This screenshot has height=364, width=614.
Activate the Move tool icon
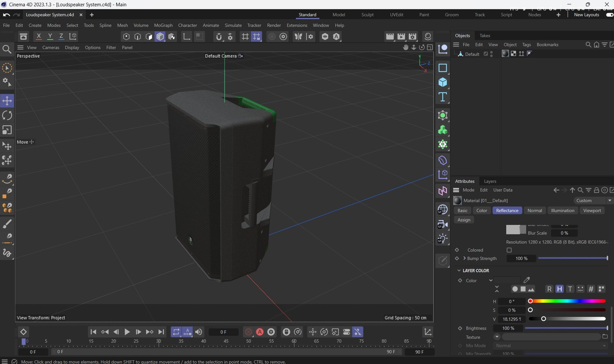click(x=7, y=100)
